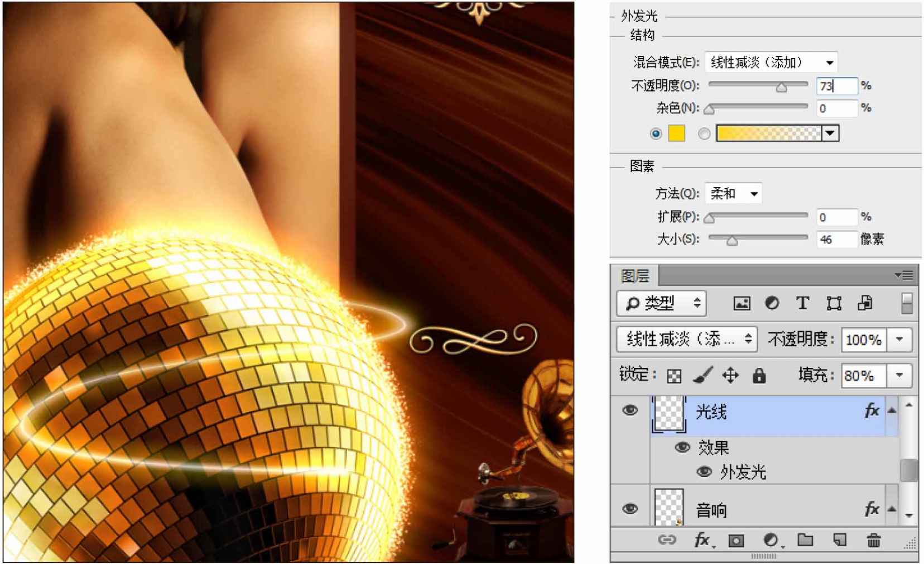Collapse effects arrow on 光线 layer
This screenshot has width=924, height=564.
tap(892, 410)
